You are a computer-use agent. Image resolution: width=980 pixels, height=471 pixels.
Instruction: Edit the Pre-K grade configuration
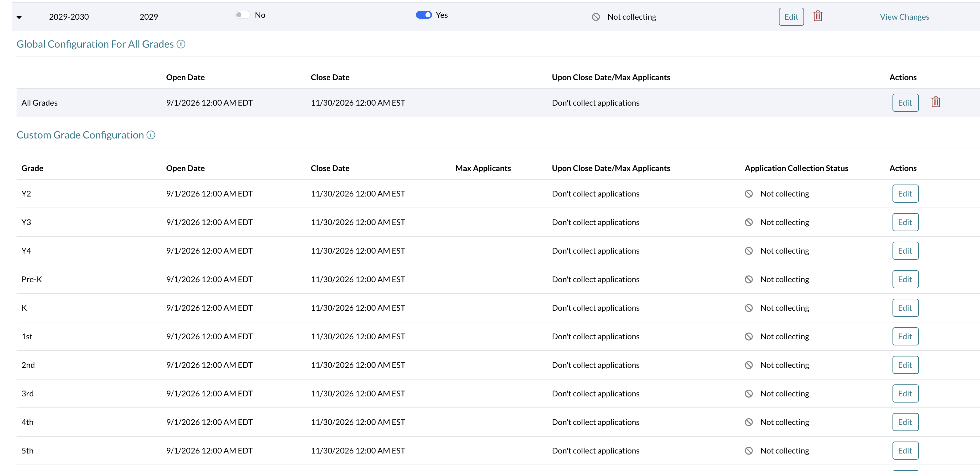(x=905, y=279)
